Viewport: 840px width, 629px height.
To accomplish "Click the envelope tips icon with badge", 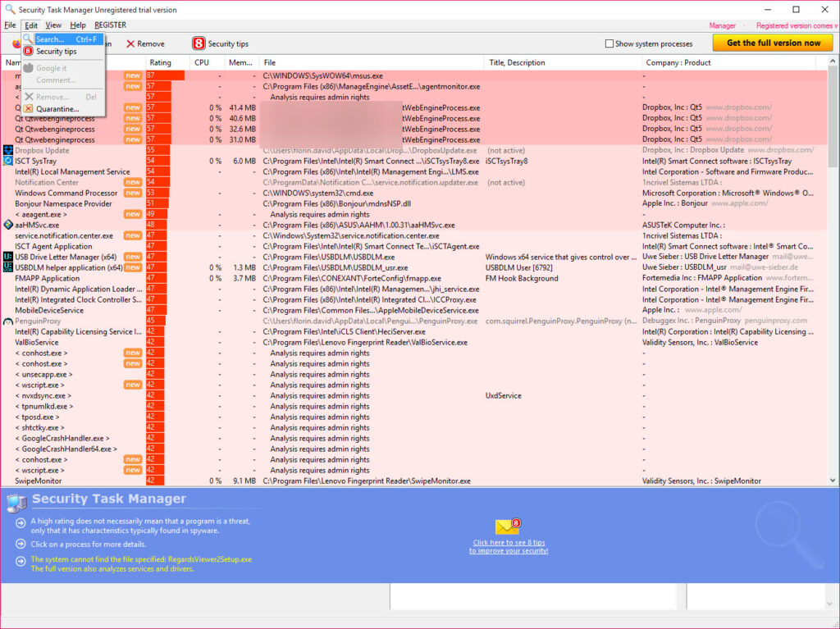I will (508, 526).
